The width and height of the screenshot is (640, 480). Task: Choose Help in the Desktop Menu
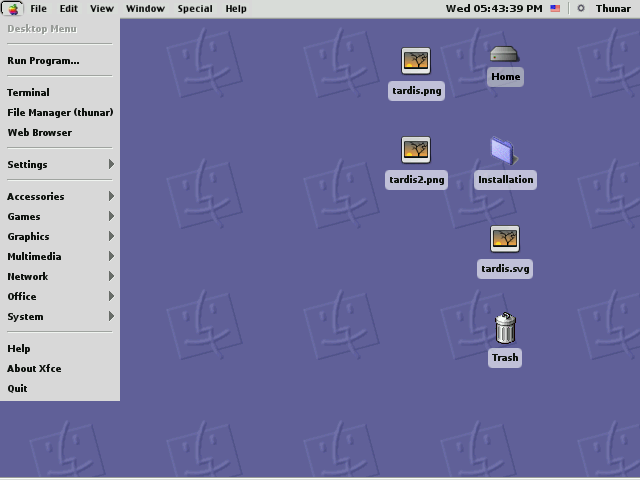coord(60,349)
